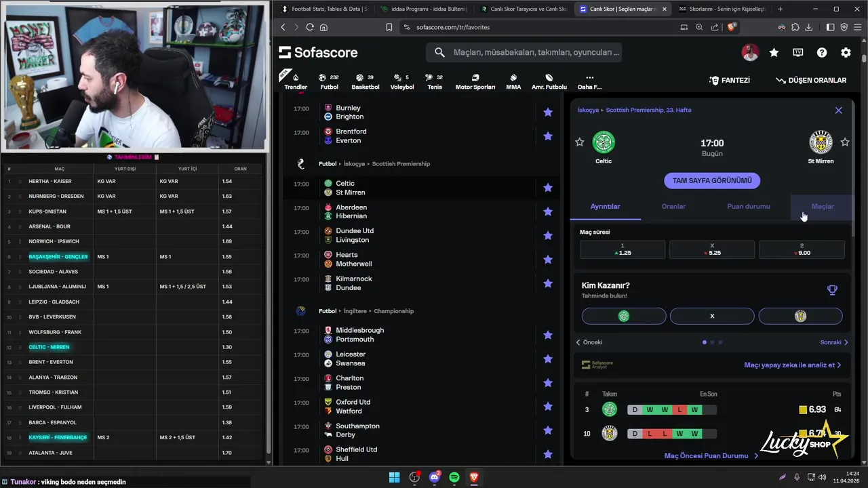Image resolution: width=868 pixels, height=488 pixels.
Task: Open the Trendler section
Action: (296, 82)
